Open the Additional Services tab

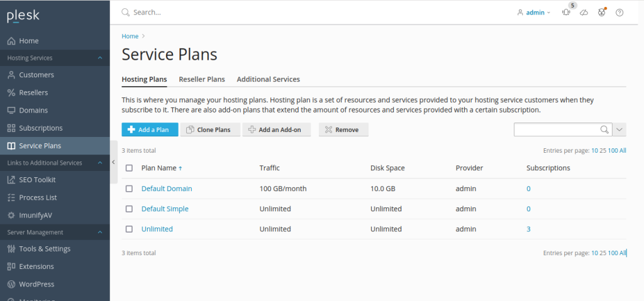268,79
